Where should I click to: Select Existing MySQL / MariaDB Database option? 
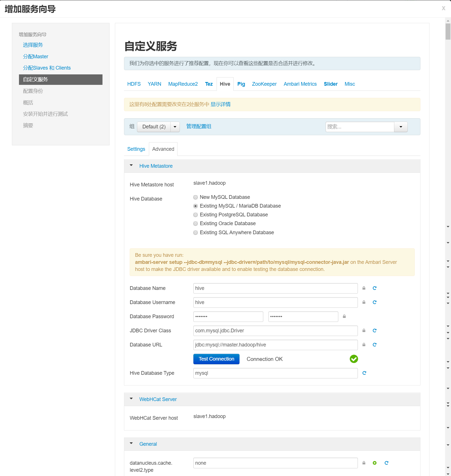pos(195,206)
